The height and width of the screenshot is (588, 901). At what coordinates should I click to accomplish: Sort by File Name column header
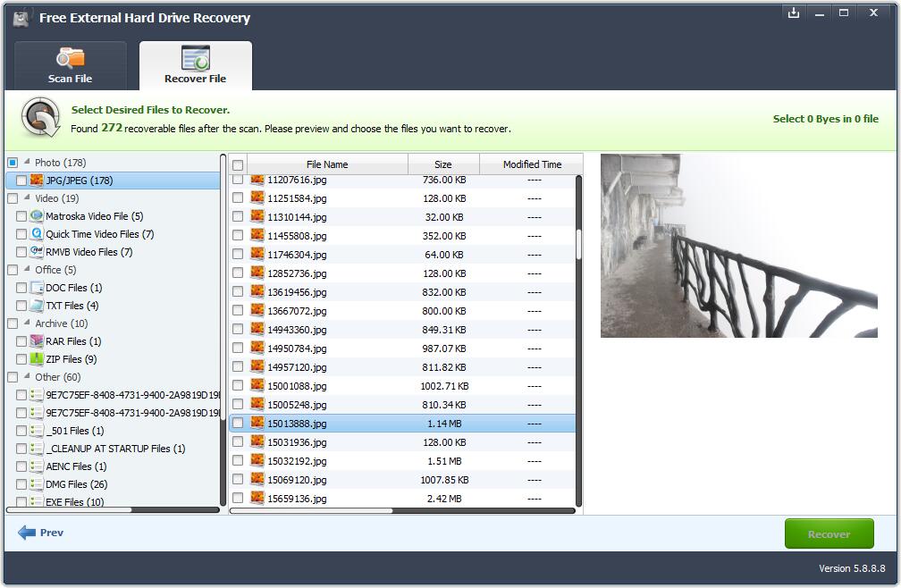point(327,164)
